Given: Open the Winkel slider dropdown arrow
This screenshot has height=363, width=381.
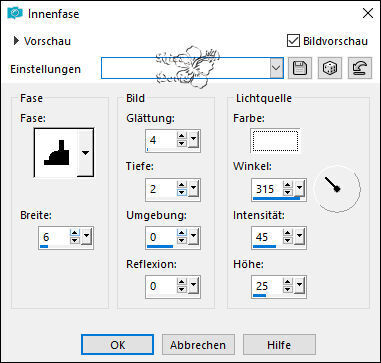Looking at the screenshot, I should coord(299,189).
